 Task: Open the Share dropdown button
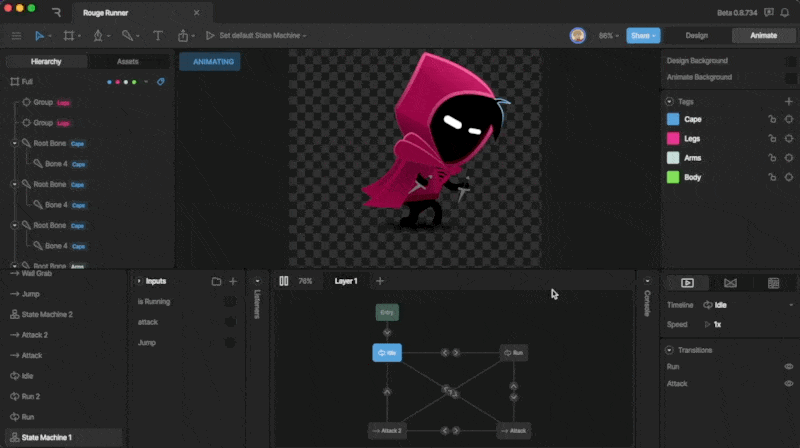point(643,35)
